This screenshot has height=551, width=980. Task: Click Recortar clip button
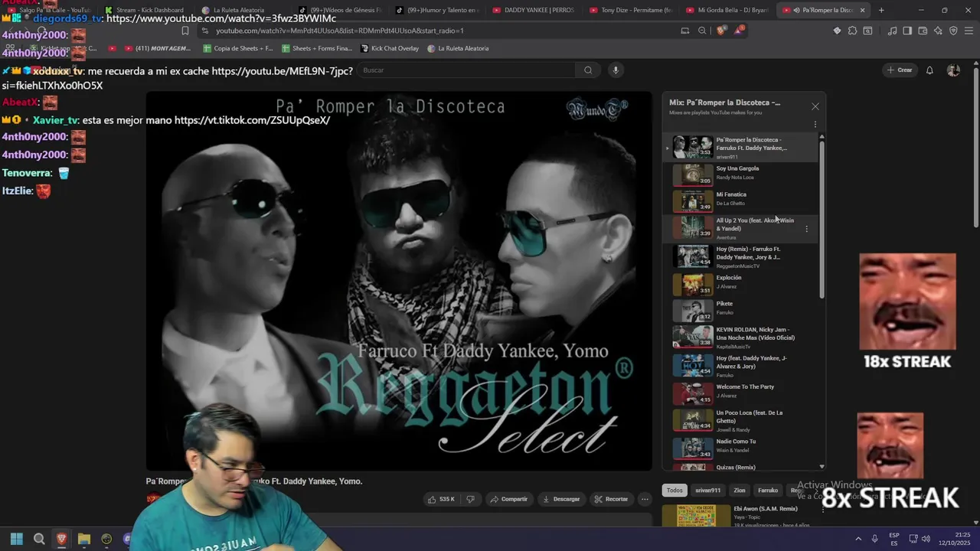(x=611, y=499)
